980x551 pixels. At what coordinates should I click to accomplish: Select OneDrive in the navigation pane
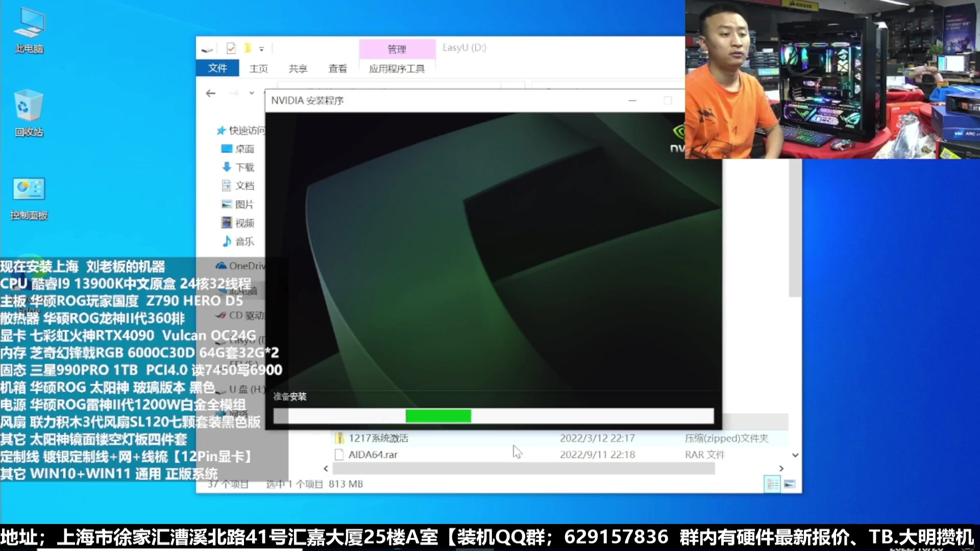click(240, 266)
